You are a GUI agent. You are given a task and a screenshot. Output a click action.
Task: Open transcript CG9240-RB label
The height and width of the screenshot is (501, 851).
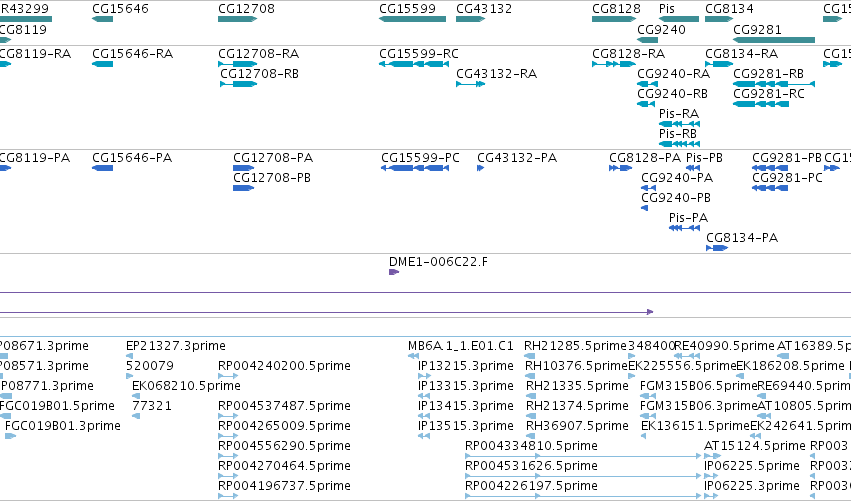coord(672,93)
